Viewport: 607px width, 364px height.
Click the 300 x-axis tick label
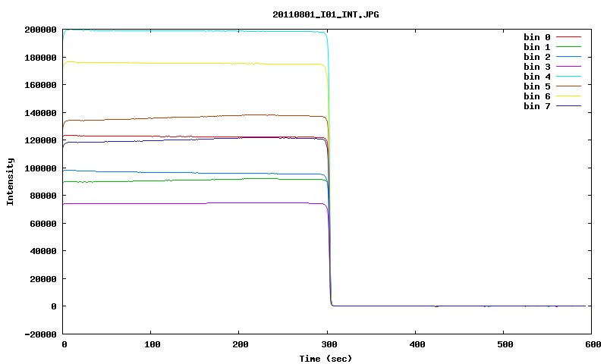329,344
